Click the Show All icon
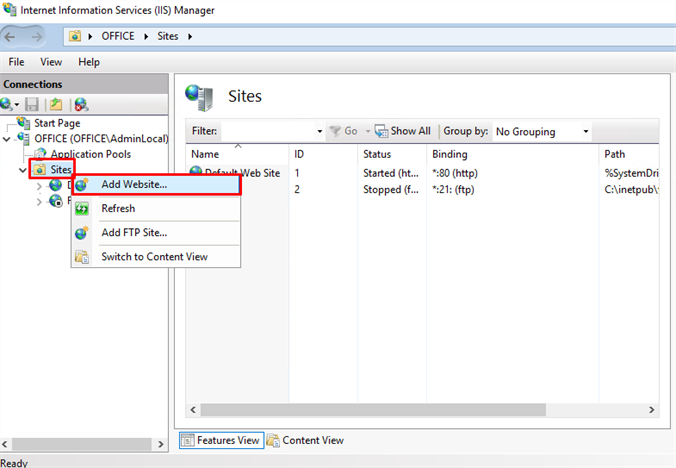676x468 pixels. tap(381, 131)
